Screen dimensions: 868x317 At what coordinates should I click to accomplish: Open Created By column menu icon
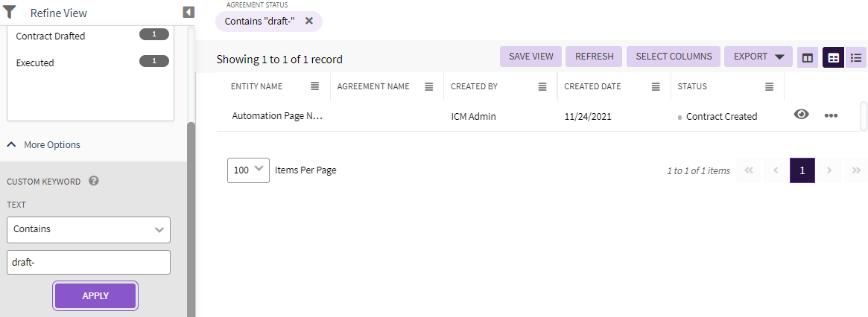(x=542, y=87)
